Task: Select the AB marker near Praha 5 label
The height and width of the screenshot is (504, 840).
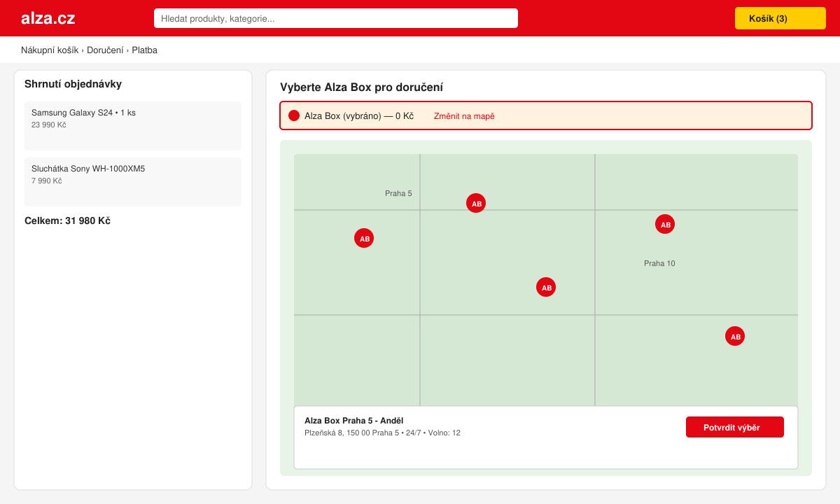Action: (476, 203)
